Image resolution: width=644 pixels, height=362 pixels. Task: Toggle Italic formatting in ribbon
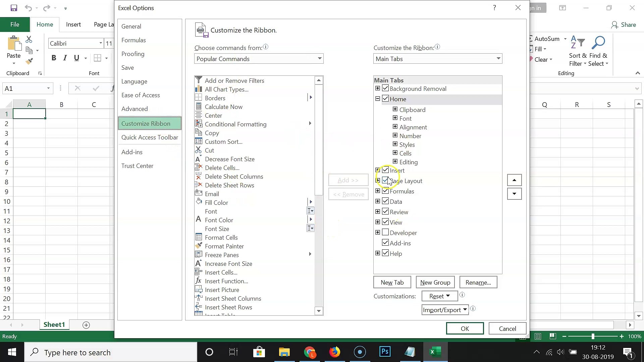pos(65,58)
